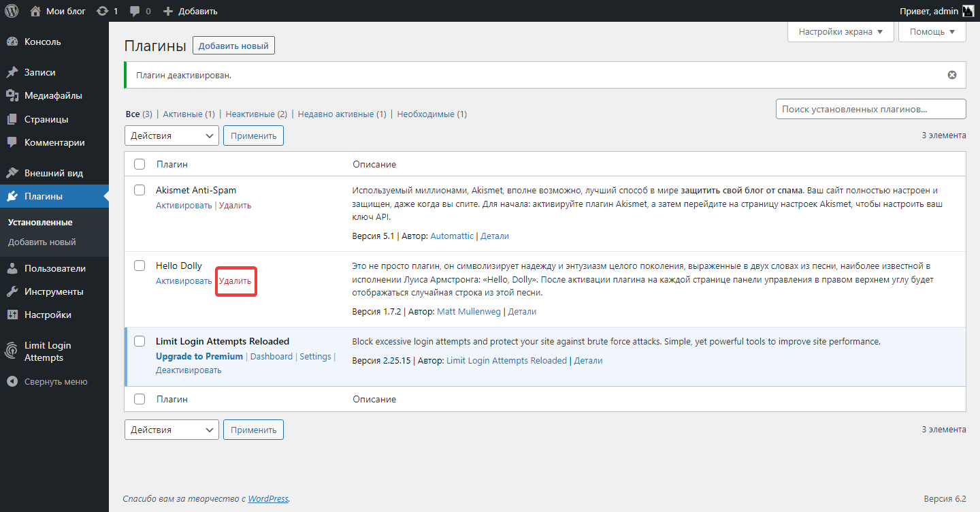
Task: Open Добавить новый sidebar submenu item
Action: [42, 242]
